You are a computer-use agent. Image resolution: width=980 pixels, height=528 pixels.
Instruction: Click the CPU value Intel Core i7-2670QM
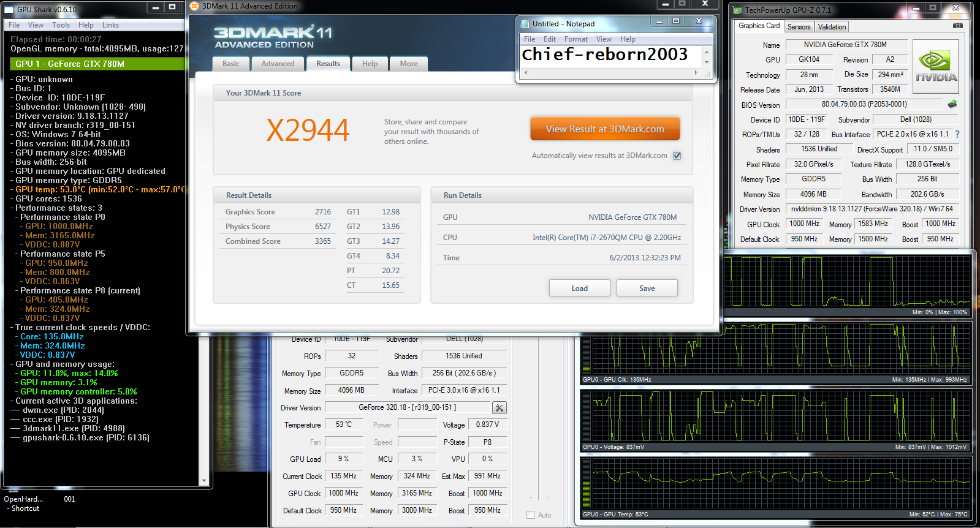(606, 238)
